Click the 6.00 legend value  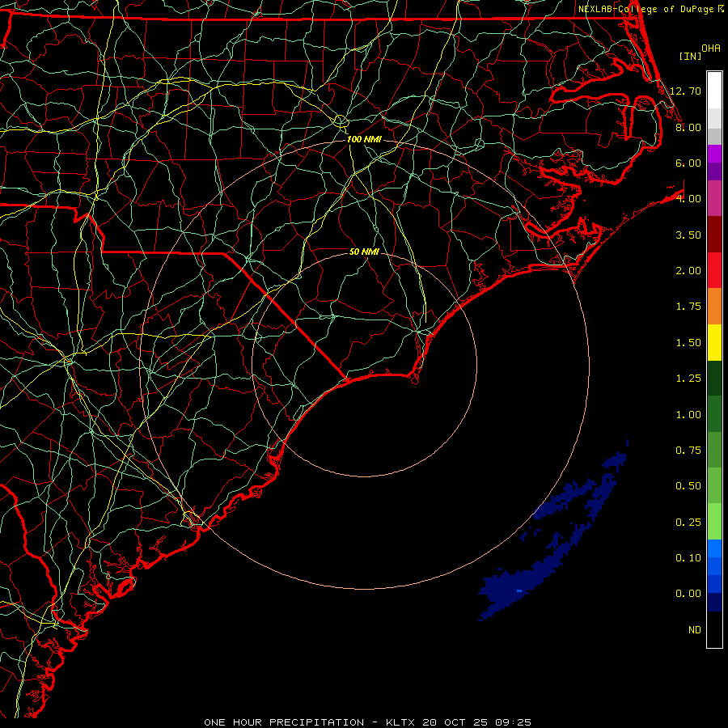(x=688, y=163)
